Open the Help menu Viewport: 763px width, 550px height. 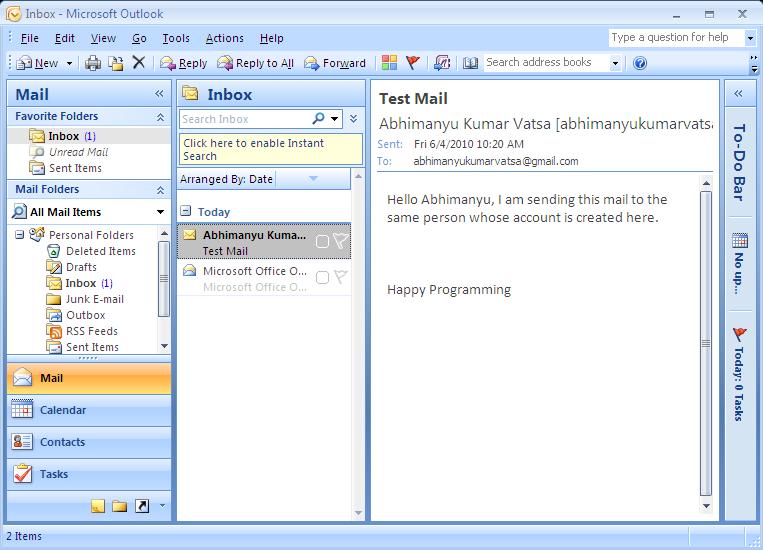pos(272,38)
